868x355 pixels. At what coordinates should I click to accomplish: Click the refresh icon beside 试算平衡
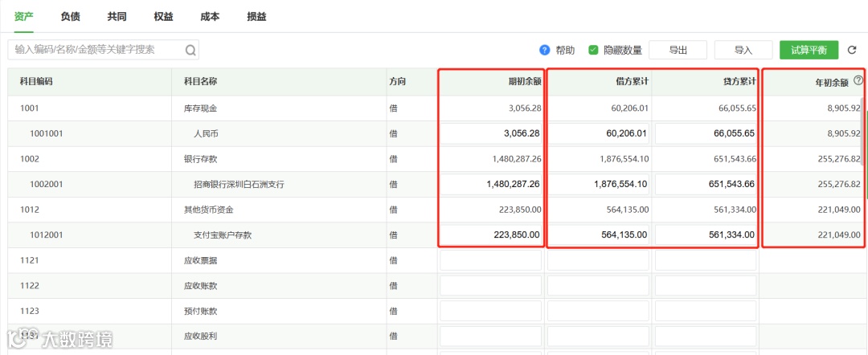pyautogui.click(x=851, y=51)
